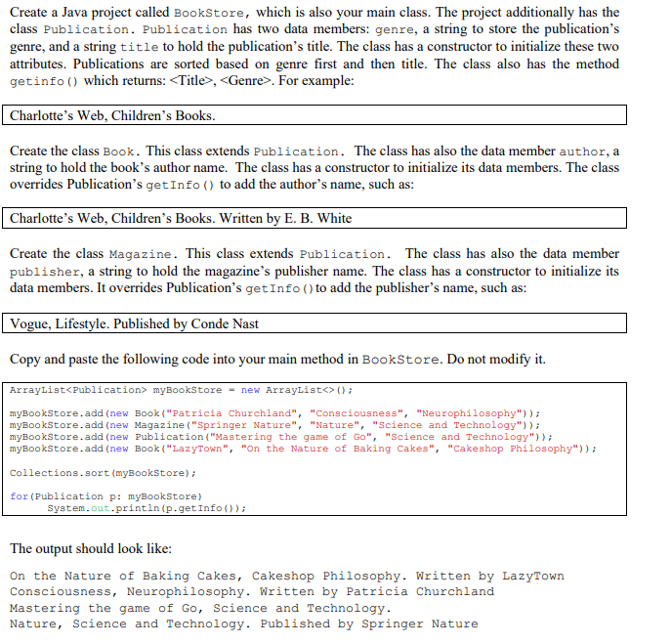Click output line "On the Nature of Baking Cakes"

[287, 576]
